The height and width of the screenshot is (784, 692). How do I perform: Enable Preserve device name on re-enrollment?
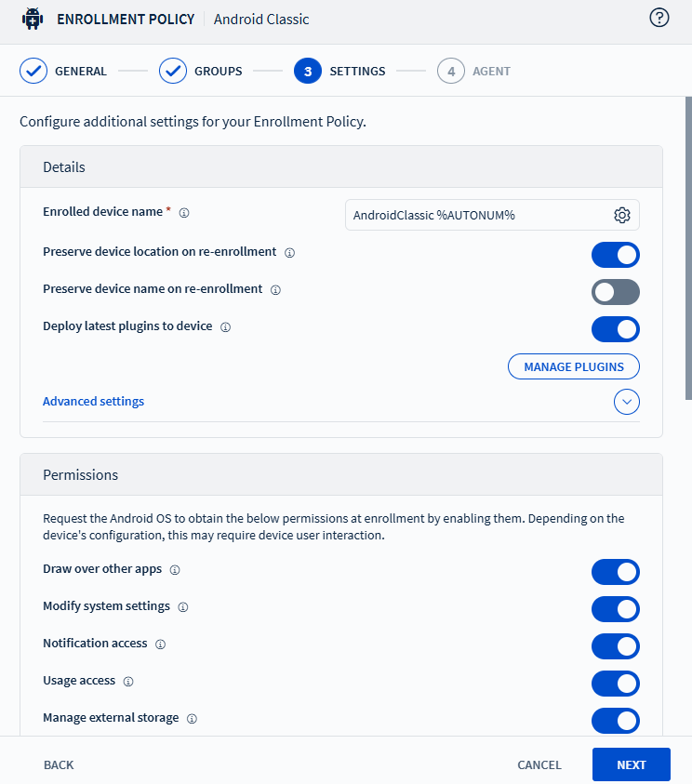615,292
